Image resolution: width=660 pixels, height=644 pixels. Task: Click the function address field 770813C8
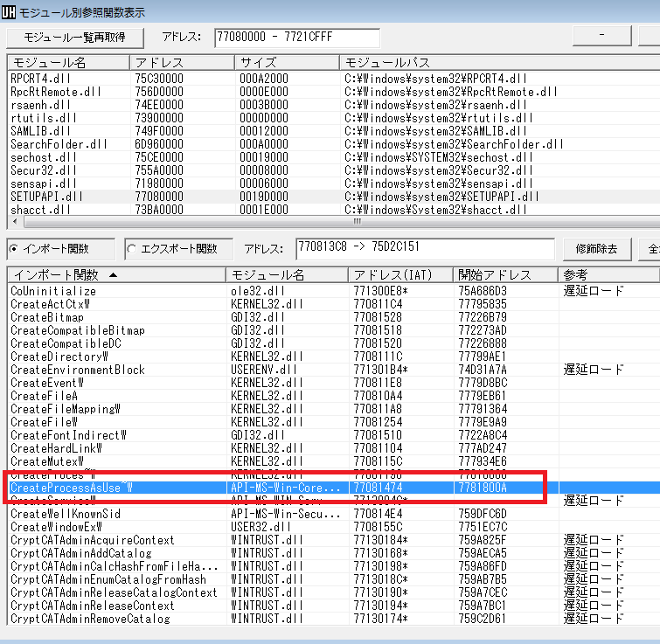[x=425, y=248]
